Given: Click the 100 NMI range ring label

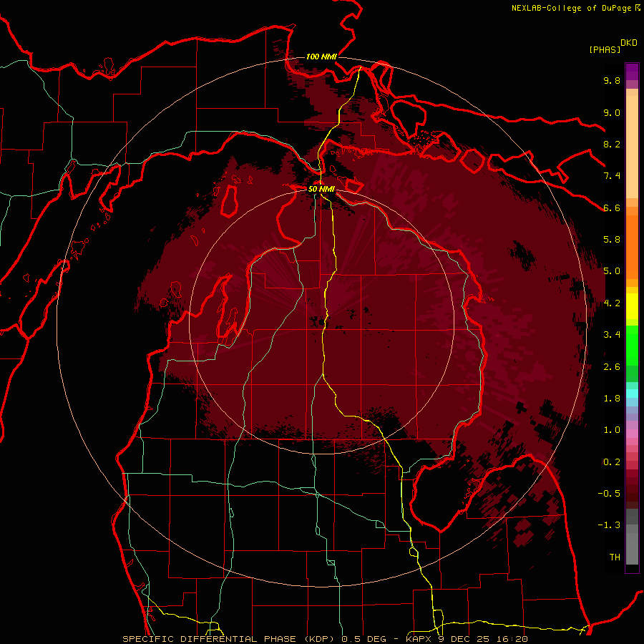Looking at the screenshot, I should coord(321,57).
